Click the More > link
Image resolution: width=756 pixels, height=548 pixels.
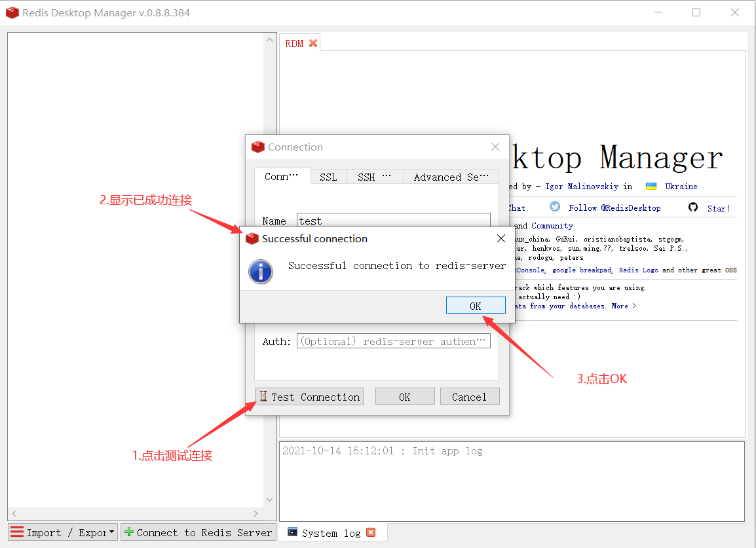coord(624,306)
